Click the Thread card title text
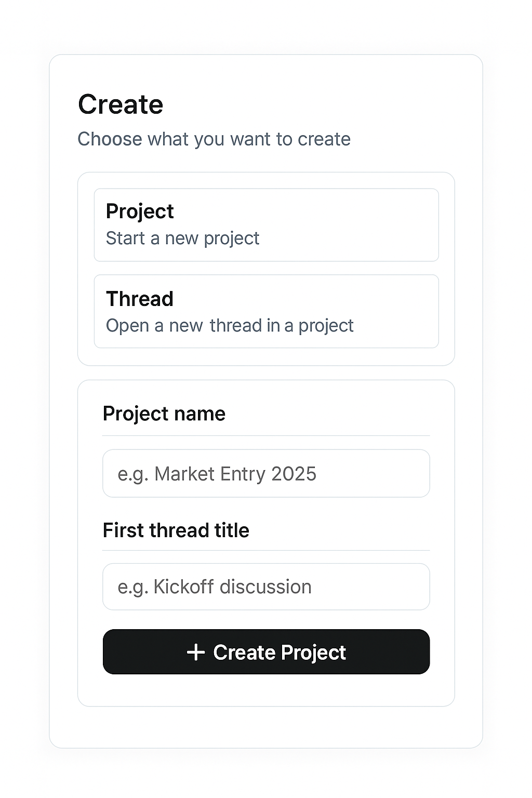 click(x=139, y=299)
